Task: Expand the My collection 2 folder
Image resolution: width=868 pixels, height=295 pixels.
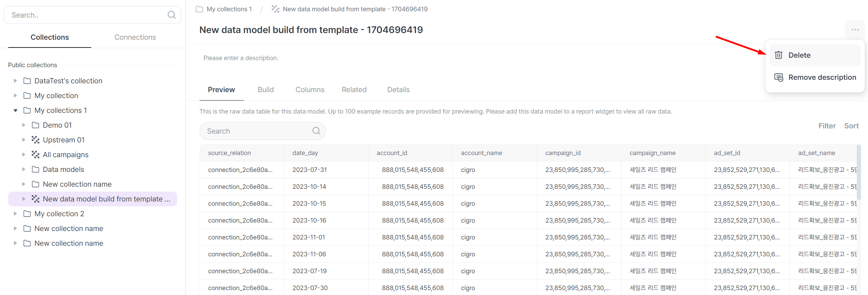Action: tap(15, 214)
